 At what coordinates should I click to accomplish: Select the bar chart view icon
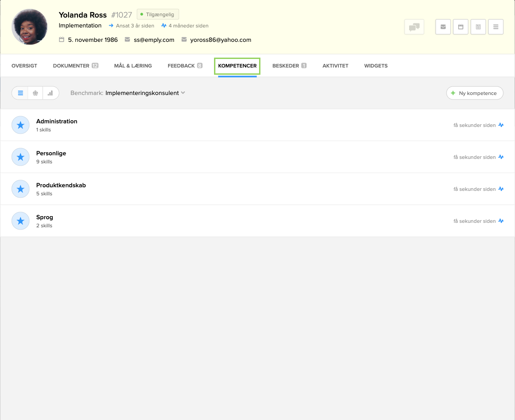[50, 93]
